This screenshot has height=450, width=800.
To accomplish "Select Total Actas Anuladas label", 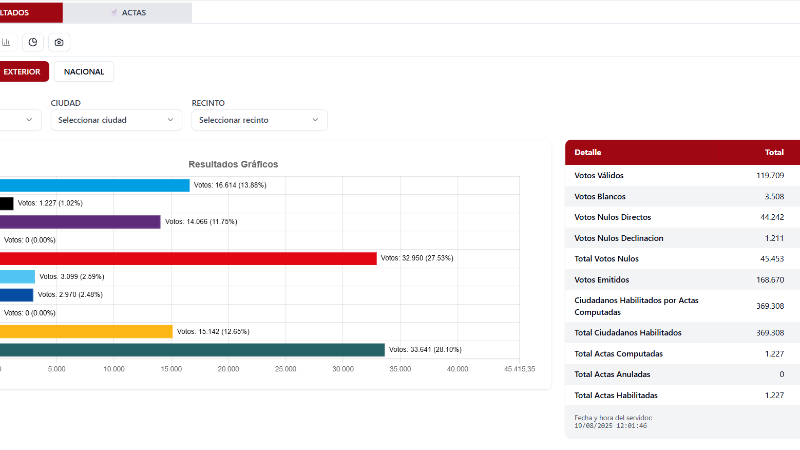I will [612, 374].
